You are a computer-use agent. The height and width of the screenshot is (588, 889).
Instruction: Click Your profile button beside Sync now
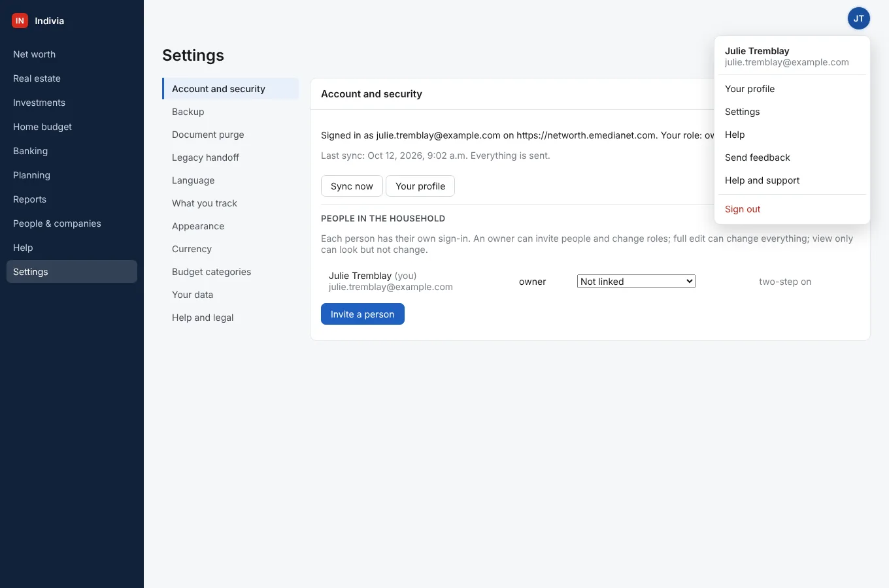tap(420, 186)
